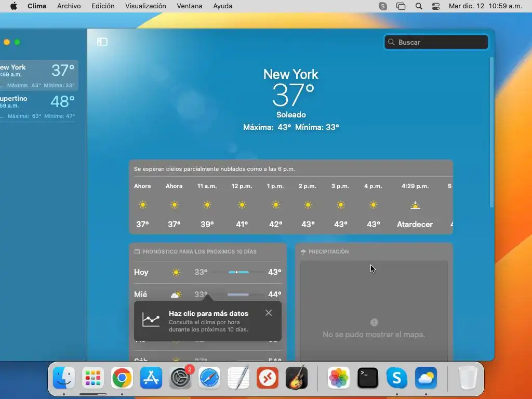Open the Weather app icon in the Dock
The width and height of the screenshot is (532, 399).
[x=426, y=378]
